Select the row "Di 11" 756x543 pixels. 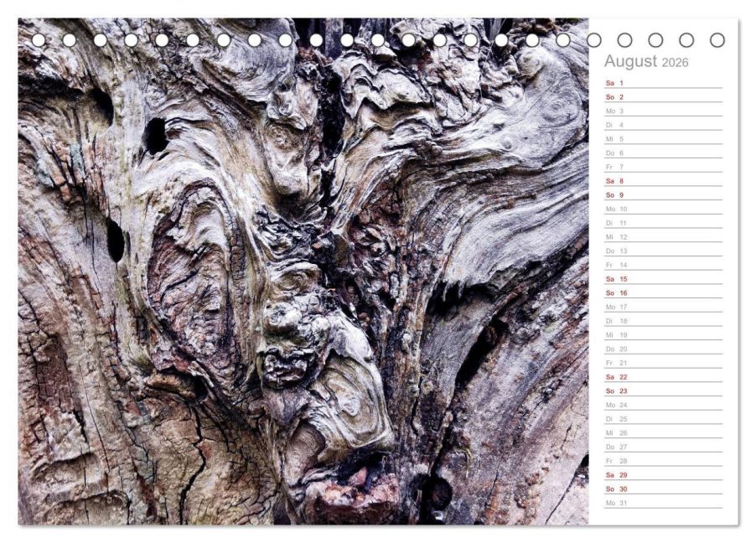point(664,223)
